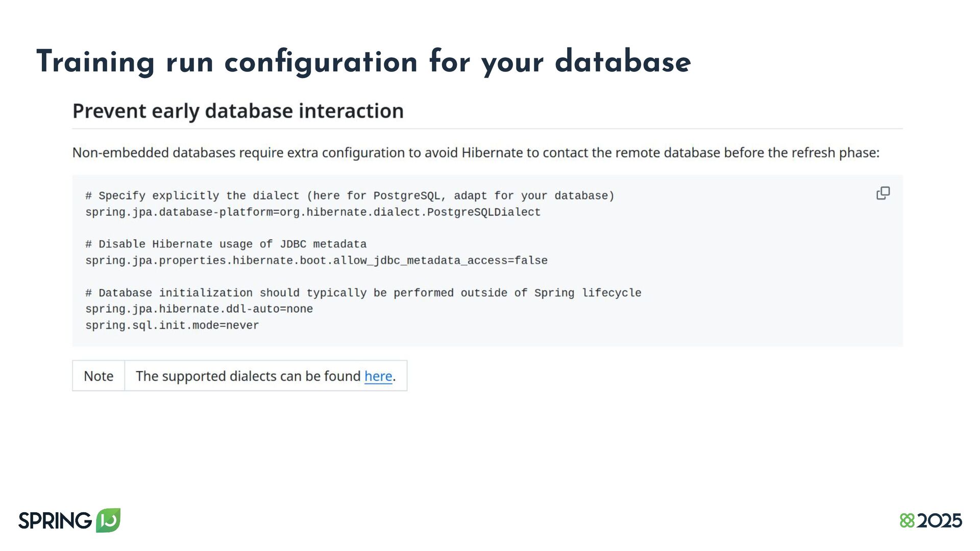Click the "Note" label cell
This screenshot has width=980, height=551.
(99, 376)
